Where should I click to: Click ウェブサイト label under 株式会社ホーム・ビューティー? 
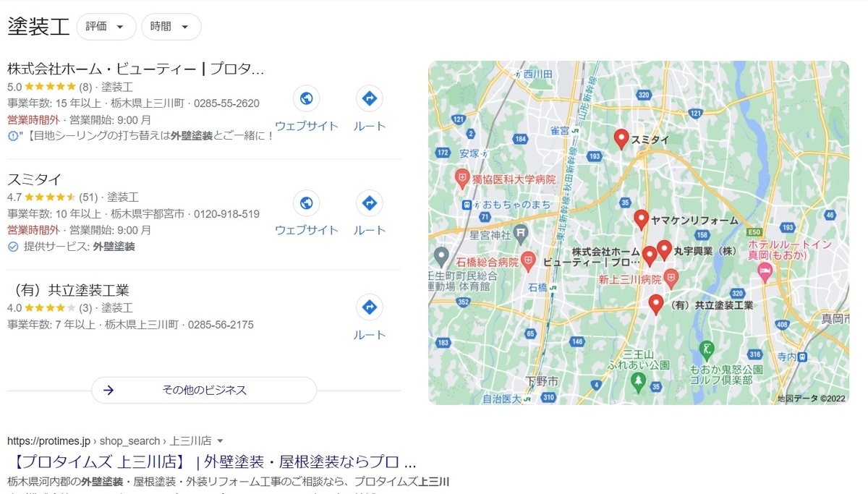(x=307, y=126)
